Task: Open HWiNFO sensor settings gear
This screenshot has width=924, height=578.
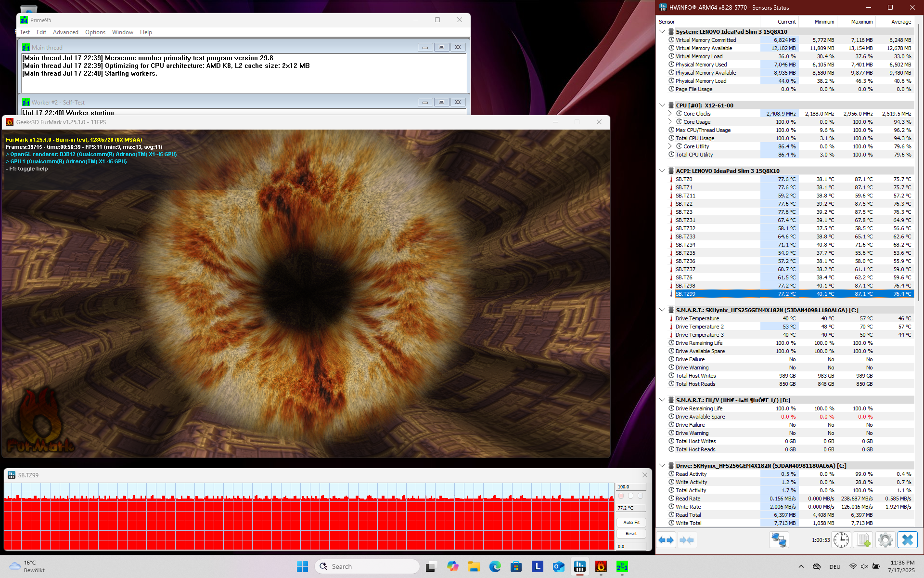Action: [x=885, y=540]
